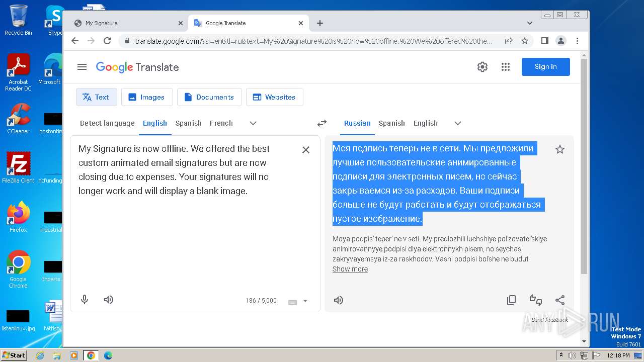Choose Detect language as source
This screenshot has height=362, width=644.
pos(107,123)
